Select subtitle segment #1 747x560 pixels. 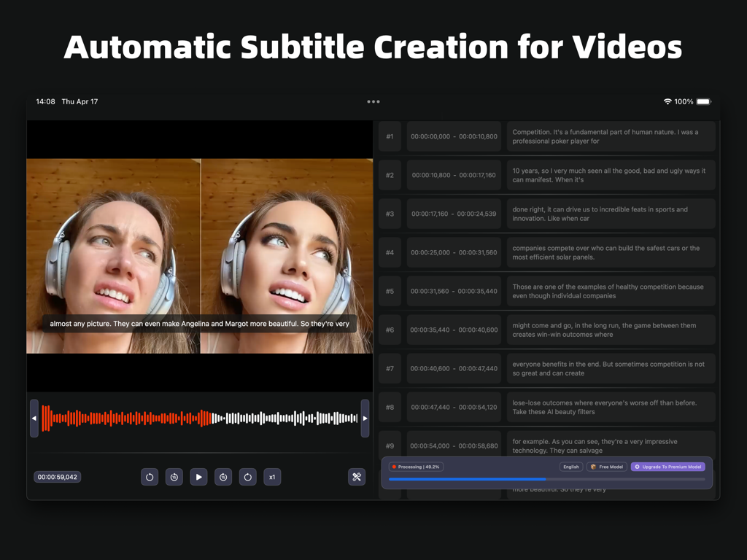(390, 136)
